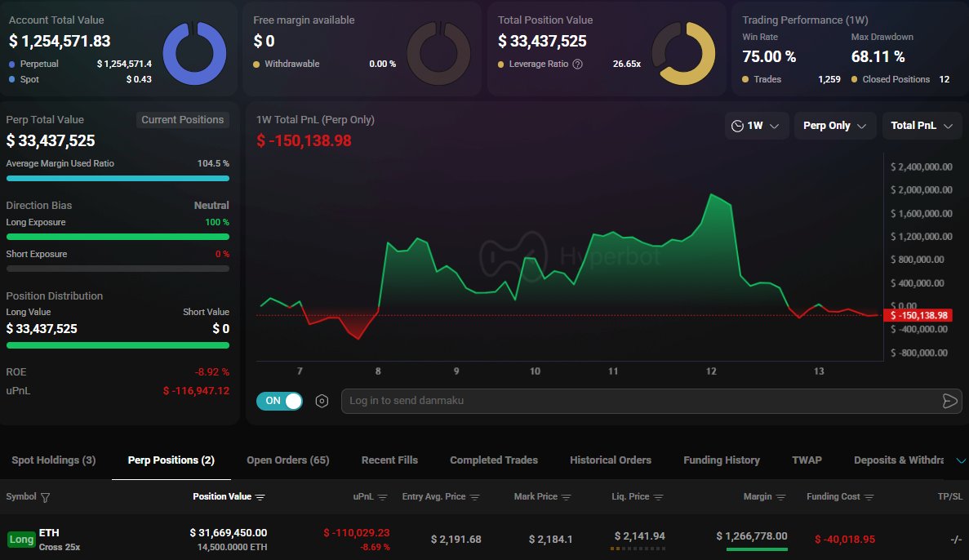Expand more tabs with the chevron arrow
The height and width of the screenshot is (560, 969).
click(961, 460)
